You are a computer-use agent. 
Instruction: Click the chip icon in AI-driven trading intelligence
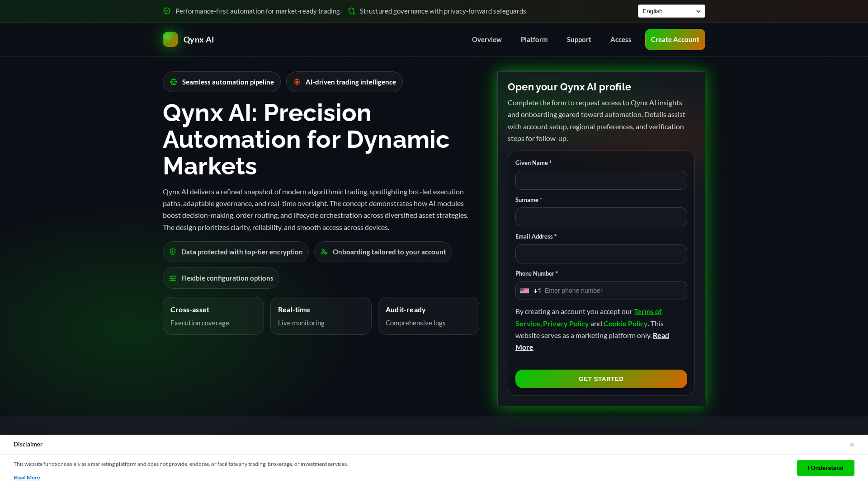[x=297, y=82]
